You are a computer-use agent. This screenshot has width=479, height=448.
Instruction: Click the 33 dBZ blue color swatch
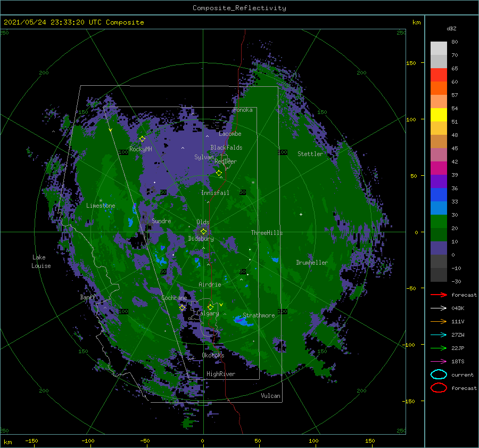(x=439, y=195)
